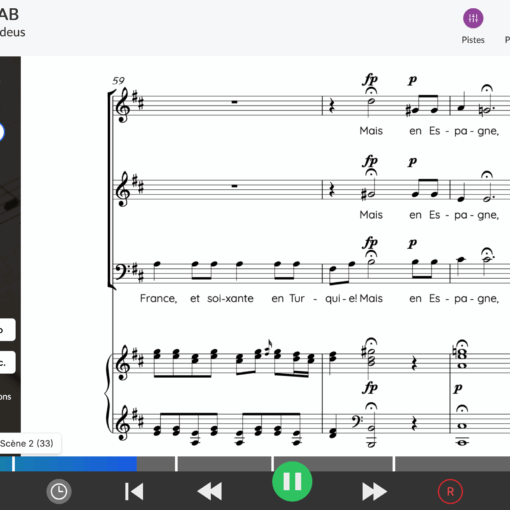Pause playback with the green button
The image size is (510, 510).
click(x=292, y=481)
